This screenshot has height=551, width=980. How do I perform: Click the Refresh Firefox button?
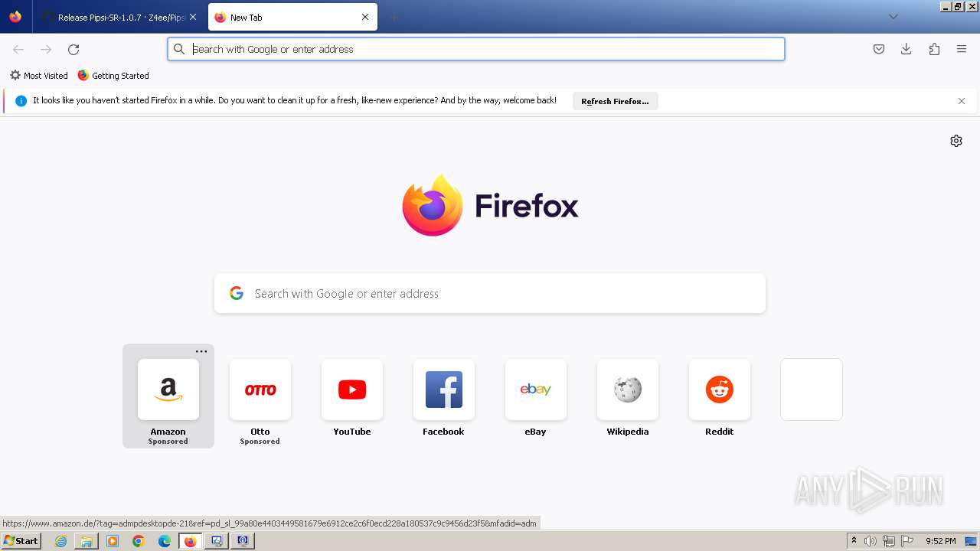615,101
